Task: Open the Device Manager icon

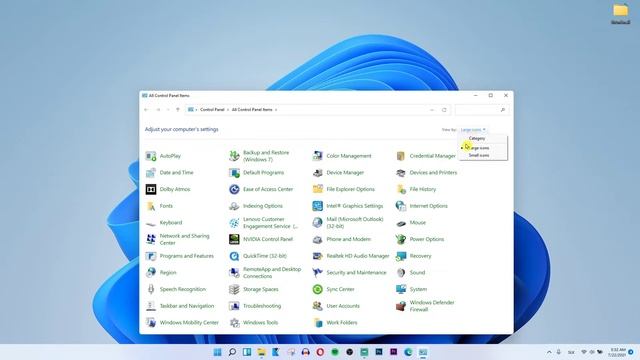Action: click(x=318, y=173)
